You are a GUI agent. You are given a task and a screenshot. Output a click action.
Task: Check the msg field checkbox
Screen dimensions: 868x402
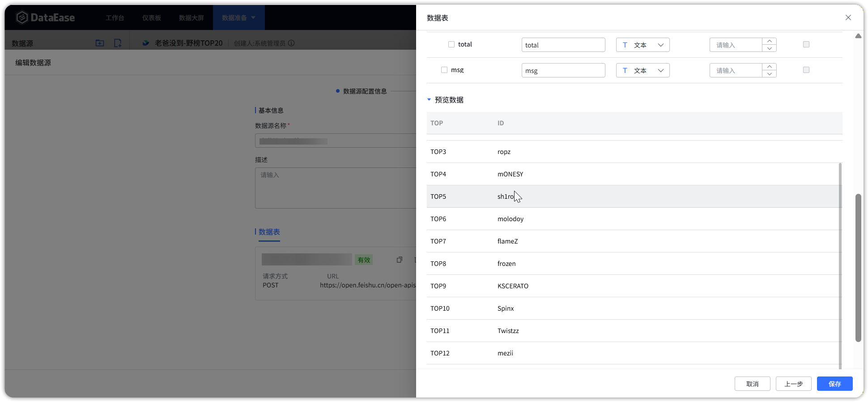[444, 70]
